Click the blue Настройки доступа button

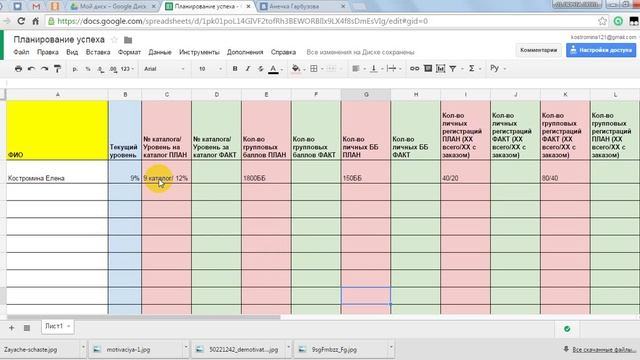point(601,50)
